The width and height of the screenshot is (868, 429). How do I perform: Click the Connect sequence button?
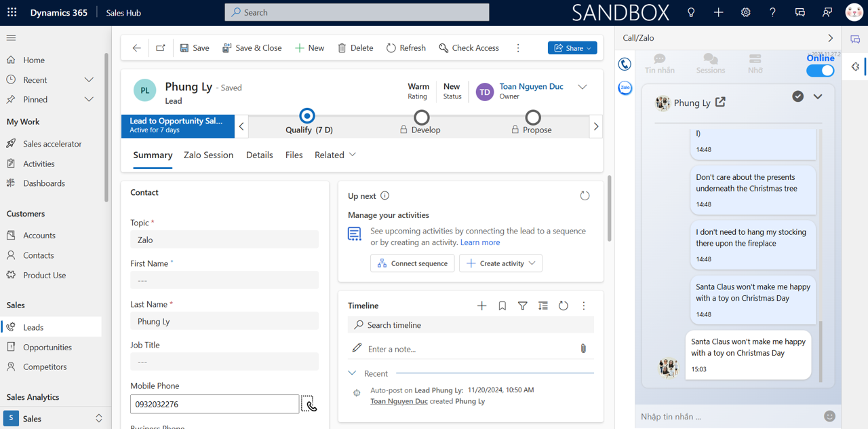[412, 263]
